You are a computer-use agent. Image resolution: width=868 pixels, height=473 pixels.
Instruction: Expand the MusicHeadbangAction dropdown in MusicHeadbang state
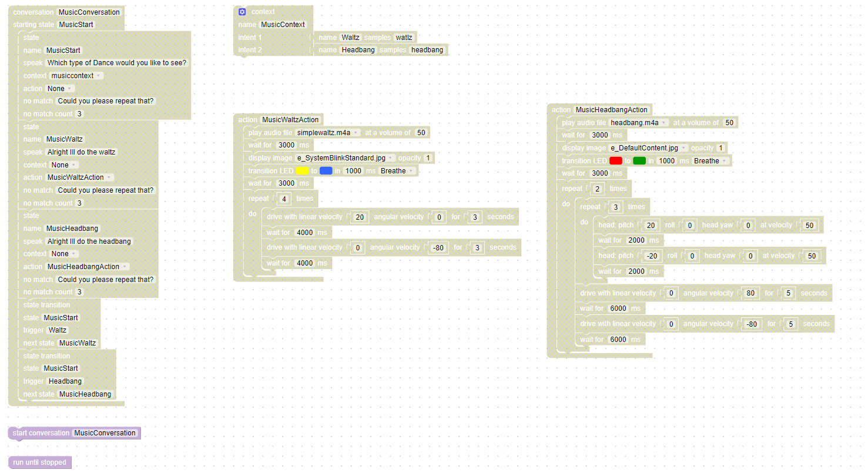click(86, 267)
